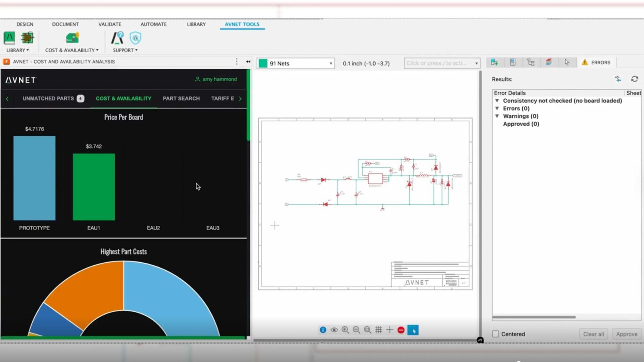Click the green EAU1 price bar

tap(94, 186)
